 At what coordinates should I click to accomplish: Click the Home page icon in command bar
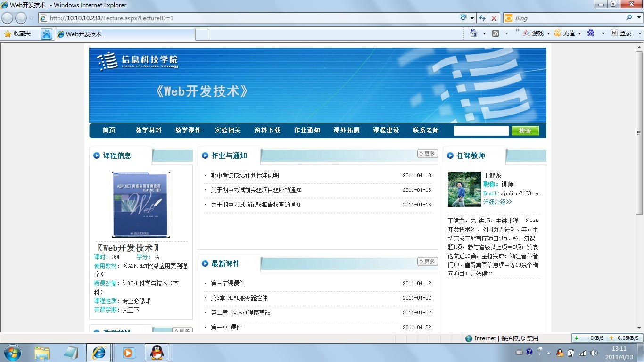click(x=474, y=33)
